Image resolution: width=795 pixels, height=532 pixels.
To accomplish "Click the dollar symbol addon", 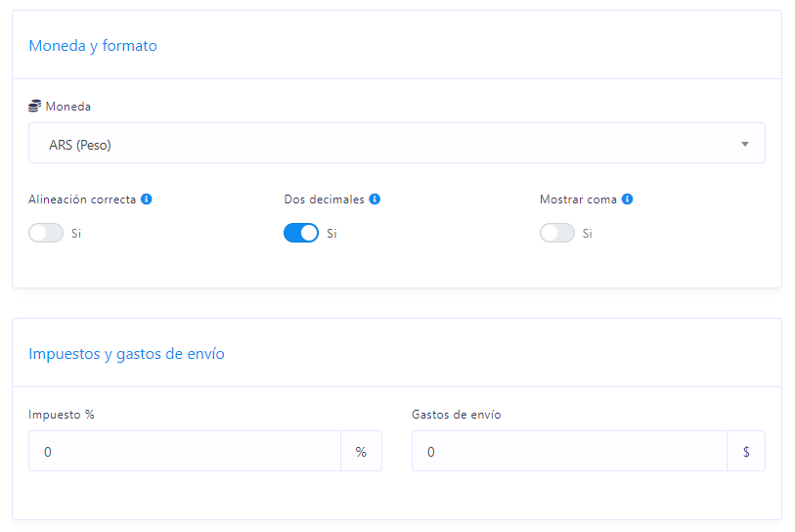I will coord(746,452).
